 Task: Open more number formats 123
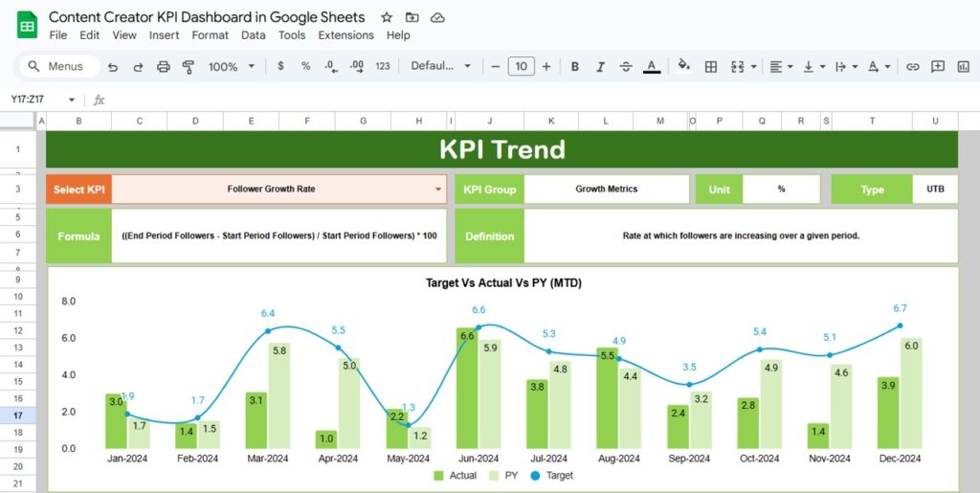[383, 66]
